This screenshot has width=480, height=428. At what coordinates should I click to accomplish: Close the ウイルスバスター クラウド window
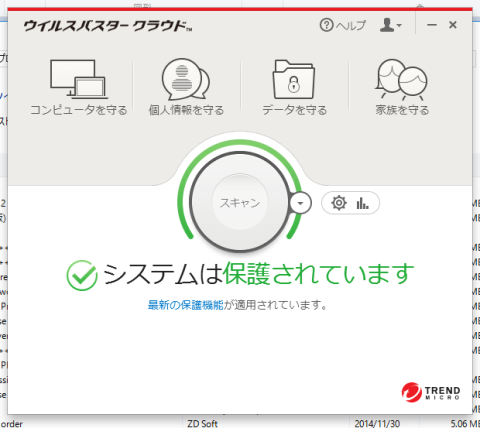453,25
